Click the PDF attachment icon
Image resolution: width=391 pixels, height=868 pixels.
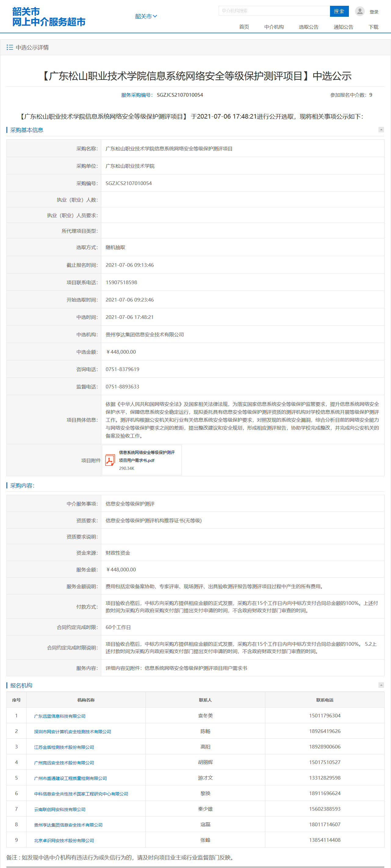[110, 460]
